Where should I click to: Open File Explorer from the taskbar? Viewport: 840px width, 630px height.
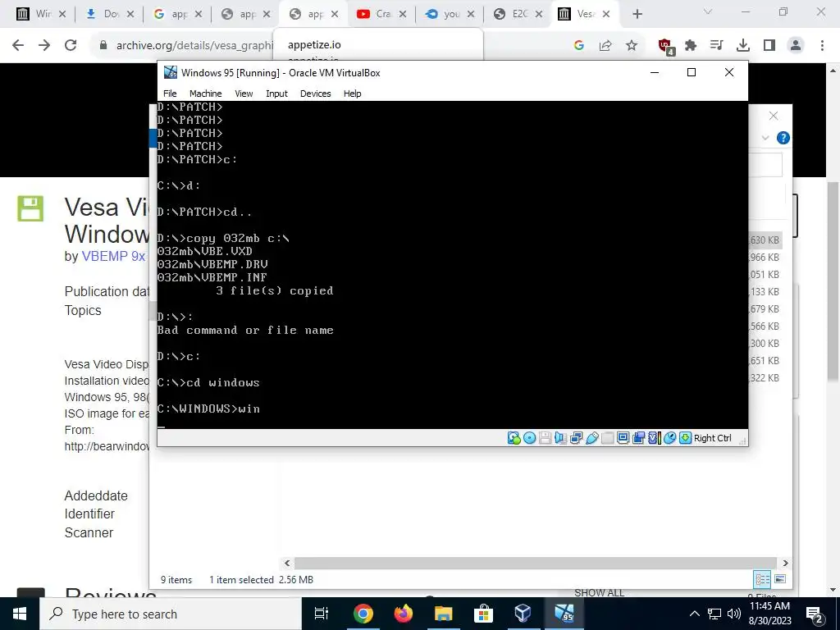pyautogui.click(x=443, y=614)
